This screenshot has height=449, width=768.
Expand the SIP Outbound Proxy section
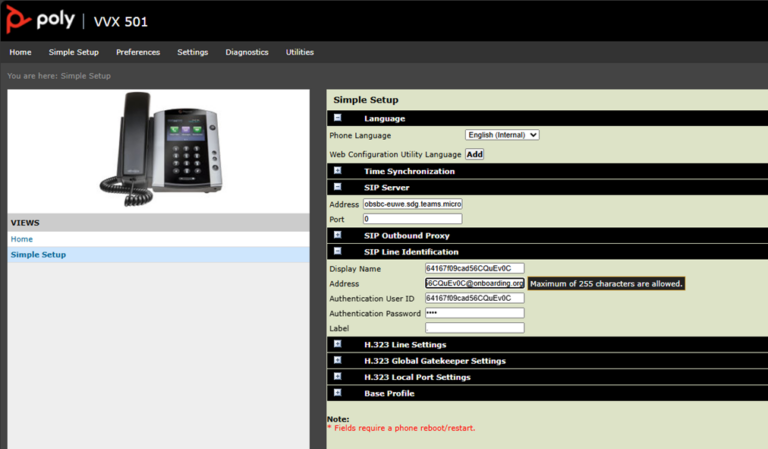[338, 235]
